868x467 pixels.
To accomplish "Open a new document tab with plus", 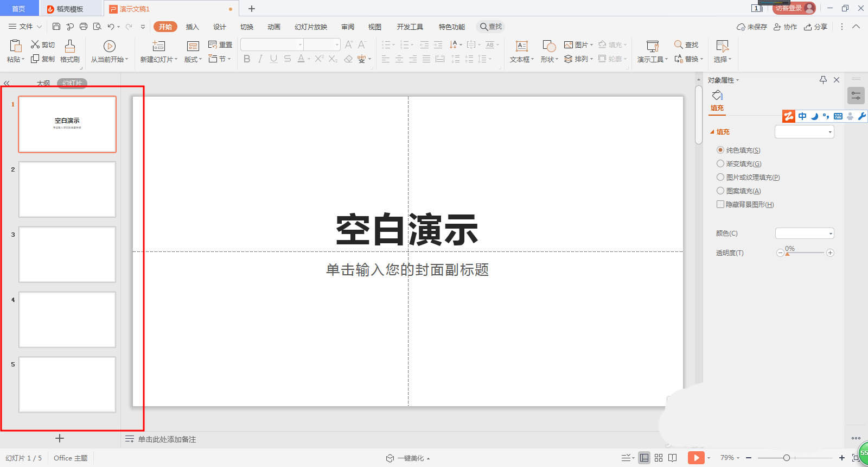I will (x=252, y=9).
